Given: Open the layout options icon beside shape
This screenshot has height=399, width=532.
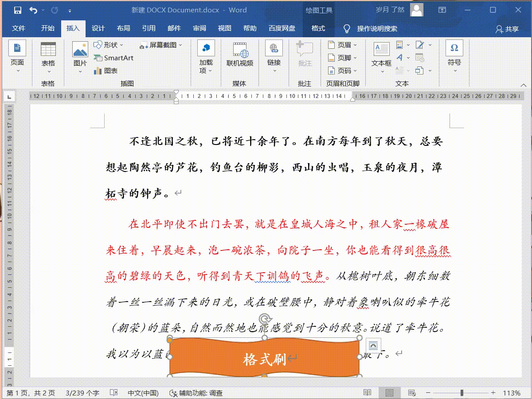Looking at the screenshot, I should click(373, 345).
